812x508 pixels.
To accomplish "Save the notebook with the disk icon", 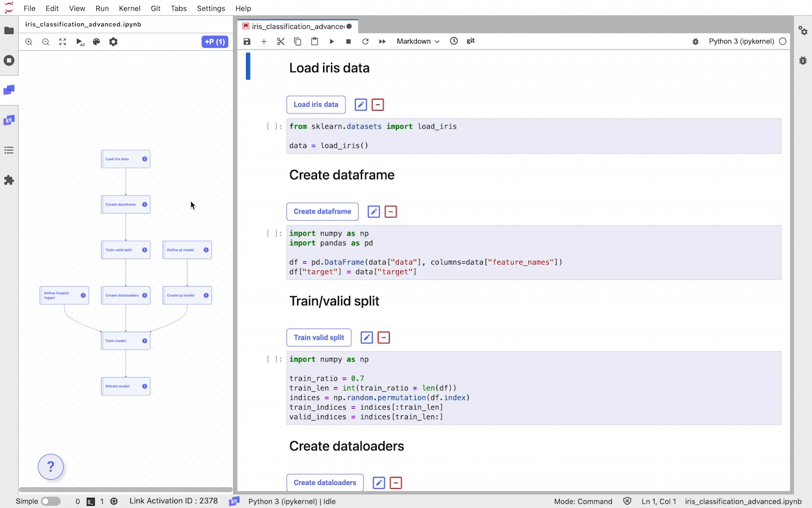I will (x=247, y=41).
